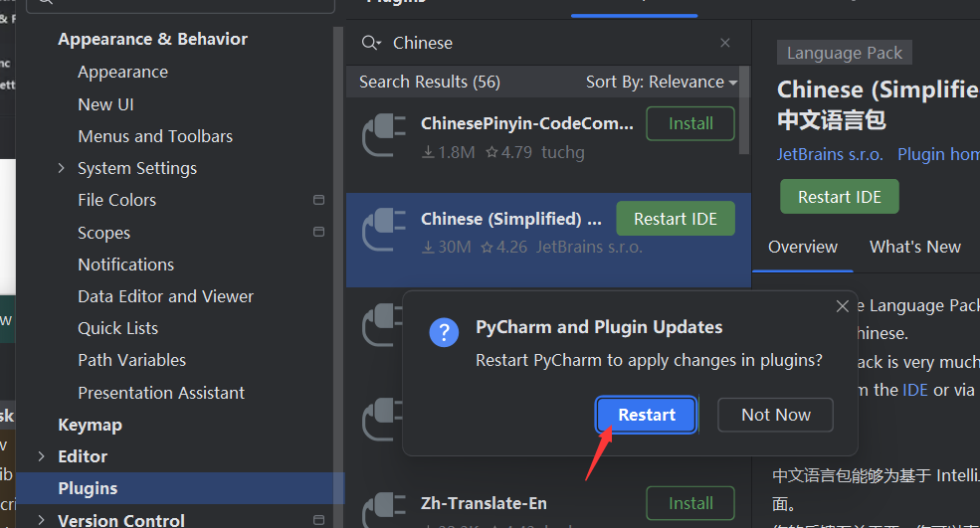Click the Zh-Translate-En plugin icon
This screenshot has width=980, height=528.
coord(384,509)
